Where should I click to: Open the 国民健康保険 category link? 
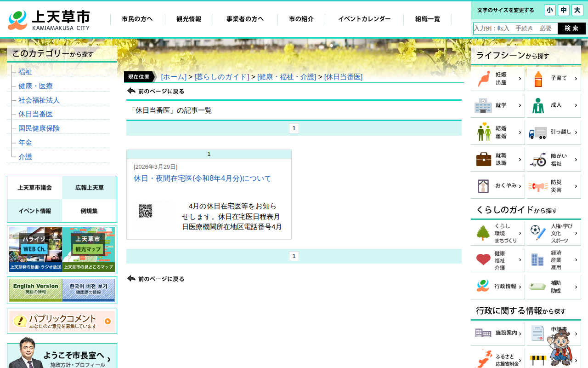[x=39, y=128]
